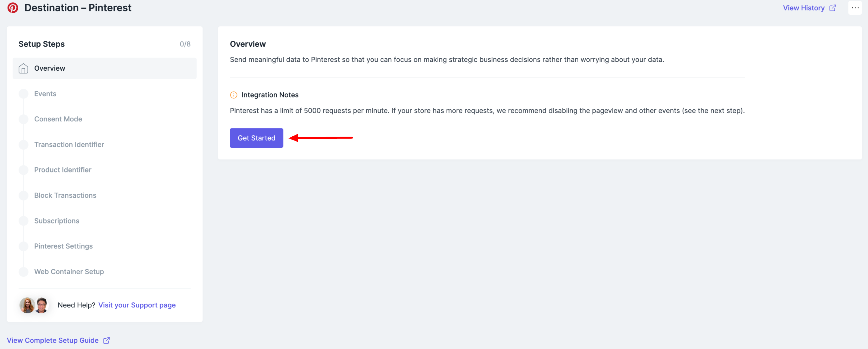Screen dimensions: 868x349
Task: Select the Subscriptions step
Action: tap(57, 221)
